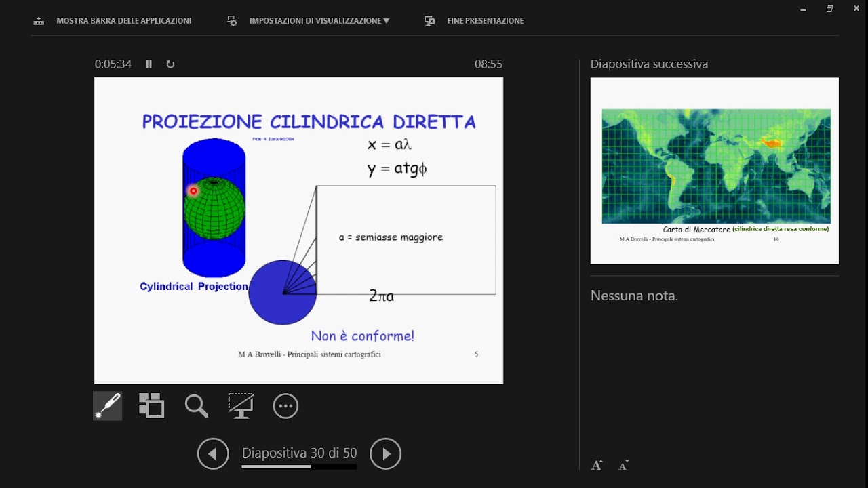
Task: Click the Nessuna nota notes area
Action: point(634,296)
